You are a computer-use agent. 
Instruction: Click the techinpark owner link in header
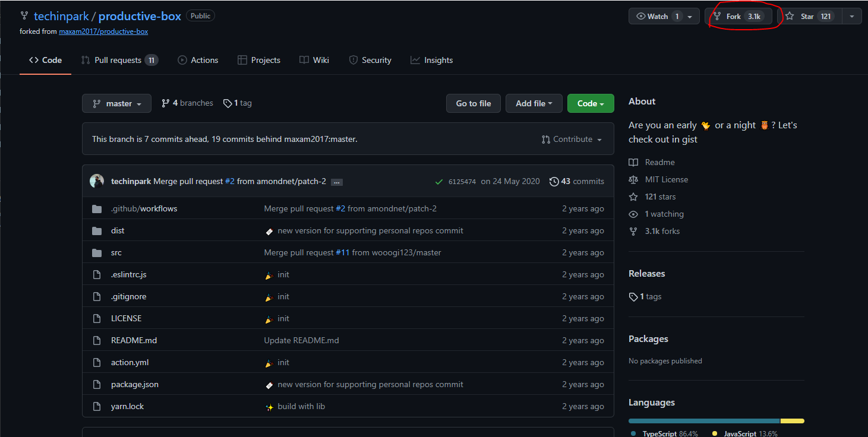(61, 16)
